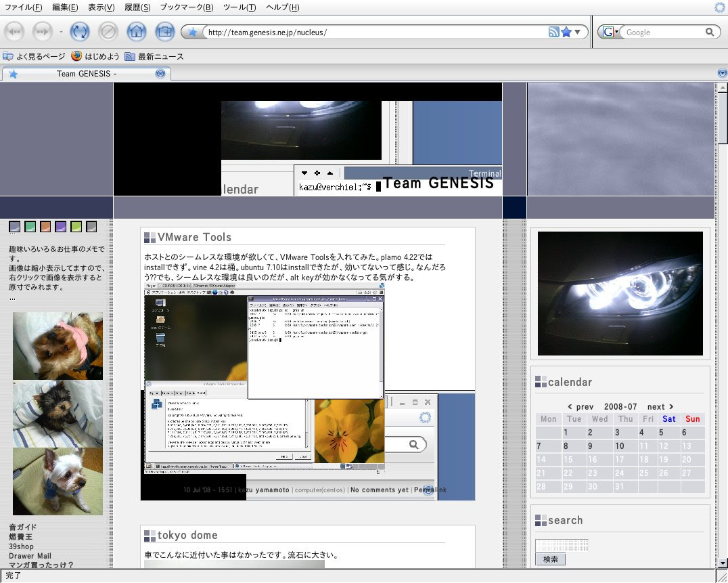
Task: Open the back/forward history dropdown arrow
Action: 61,33
